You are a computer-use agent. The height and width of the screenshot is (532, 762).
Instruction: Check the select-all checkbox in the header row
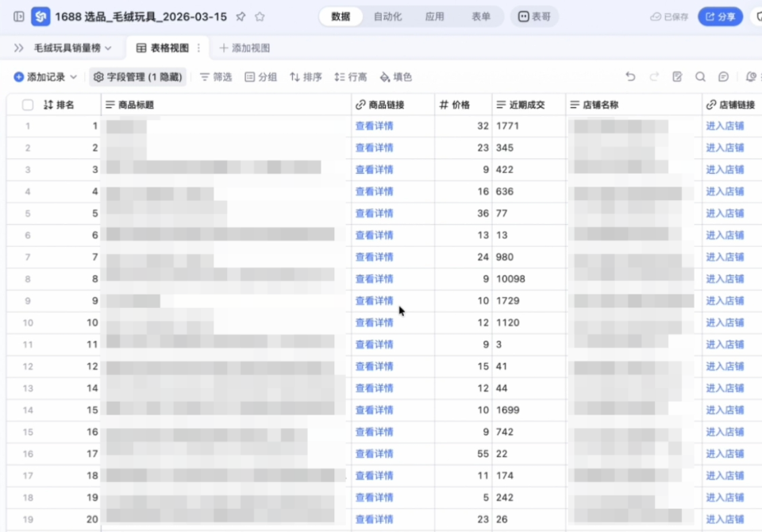click(x=27, y=104)
